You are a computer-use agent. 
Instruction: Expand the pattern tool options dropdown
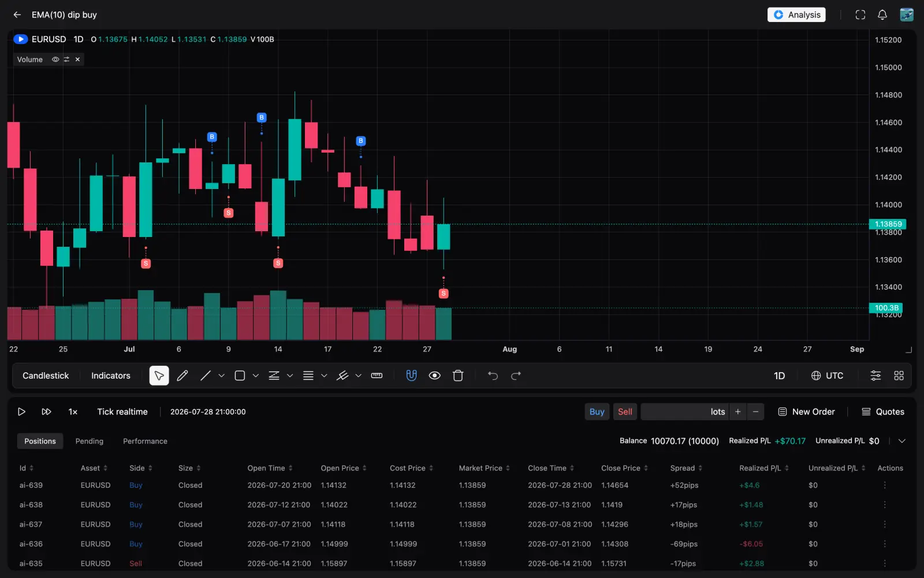click(x=358, y=376)
